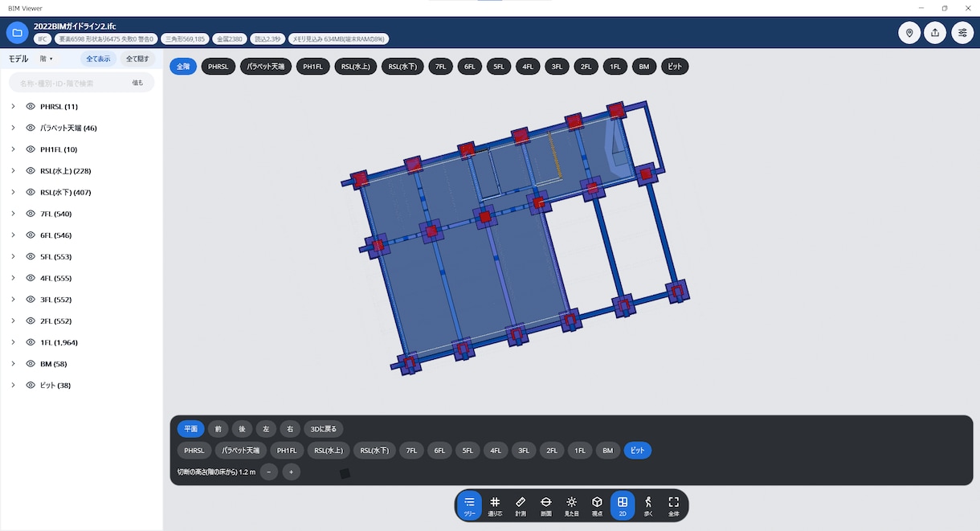The width and height of the screenshot is (980, 531).
Task: Click the share/export icon at top right
Action: point(935,33)
